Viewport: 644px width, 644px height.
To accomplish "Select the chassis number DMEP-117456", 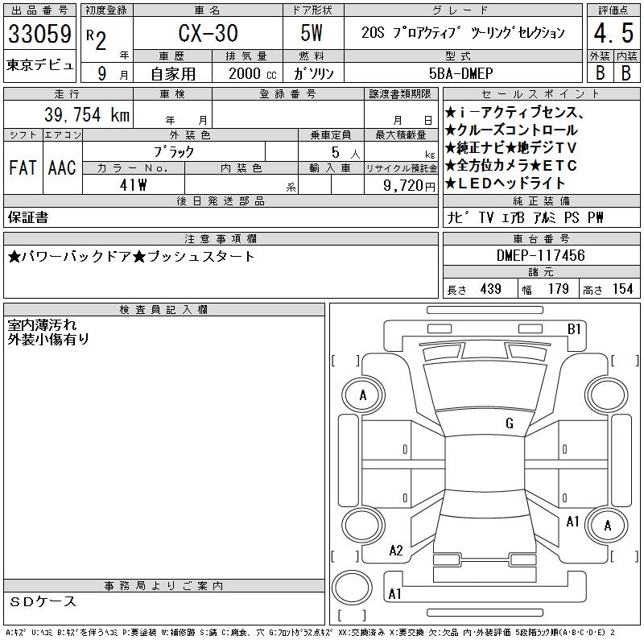I will (540, 255).
